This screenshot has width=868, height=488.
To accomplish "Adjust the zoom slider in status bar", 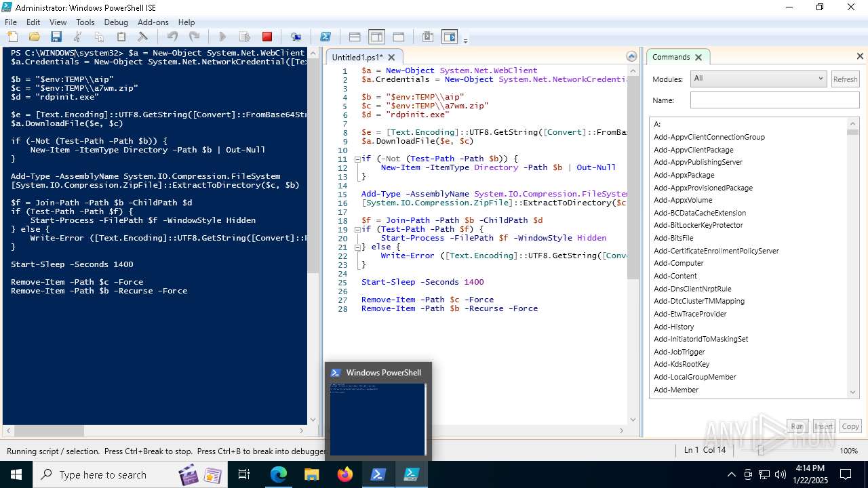I will click(x=761, y=451).
